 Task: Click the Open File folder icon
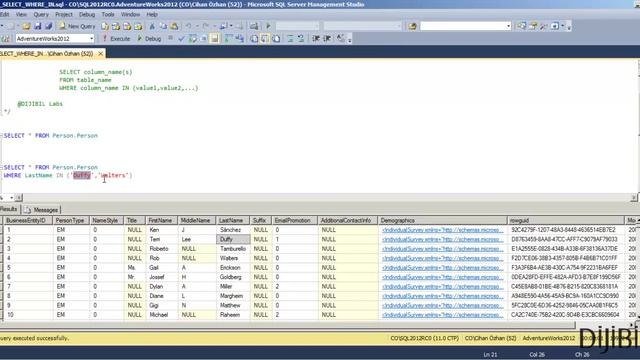tap(26, 26)
